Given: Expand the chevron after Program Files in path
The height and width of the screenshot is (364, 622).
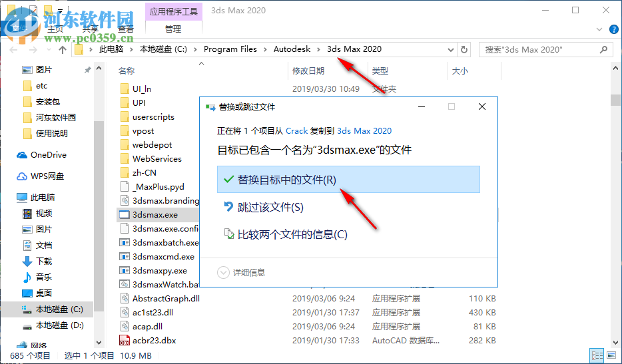Looking at the screenshot, I should point(265,49).
